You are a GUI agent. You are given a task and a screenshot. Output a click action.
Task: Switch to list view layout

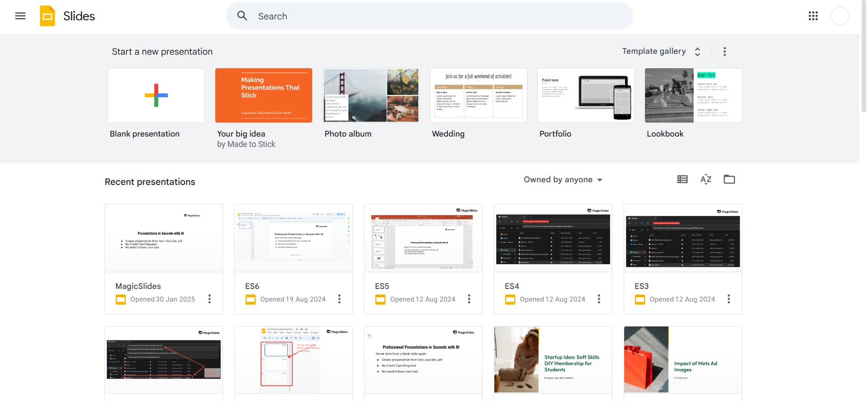click(682, 180)
